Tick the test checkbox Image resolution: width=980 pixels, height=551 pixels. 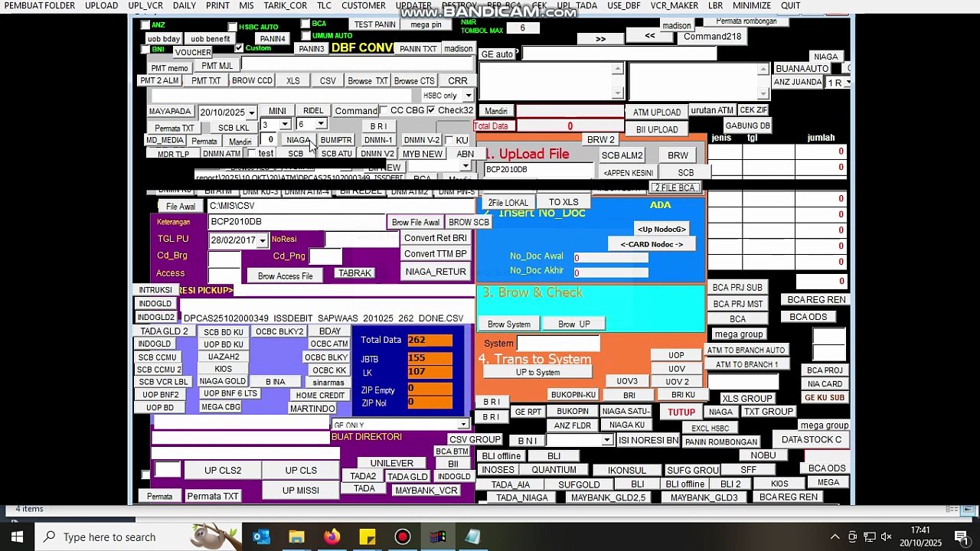tap(251, 154)
